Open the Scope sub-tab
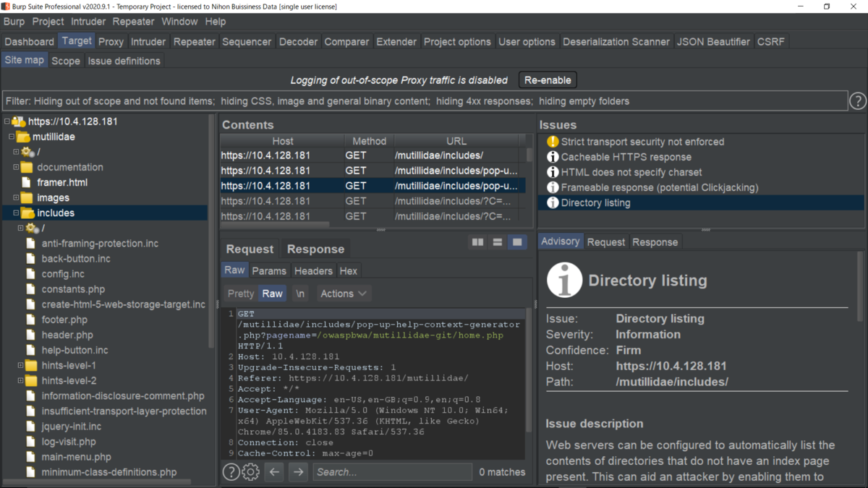 pos(66,61)
